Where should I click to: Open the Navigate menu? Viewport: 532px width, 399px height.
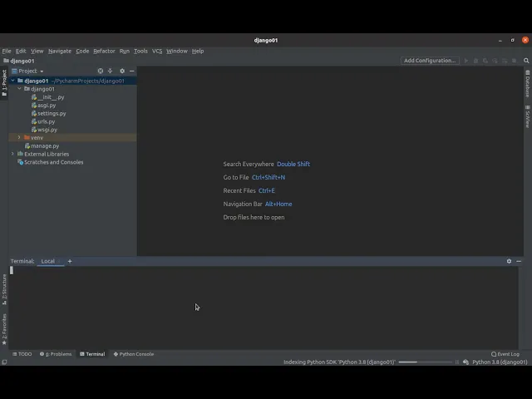pyautogui.click(x=60, y=51)
